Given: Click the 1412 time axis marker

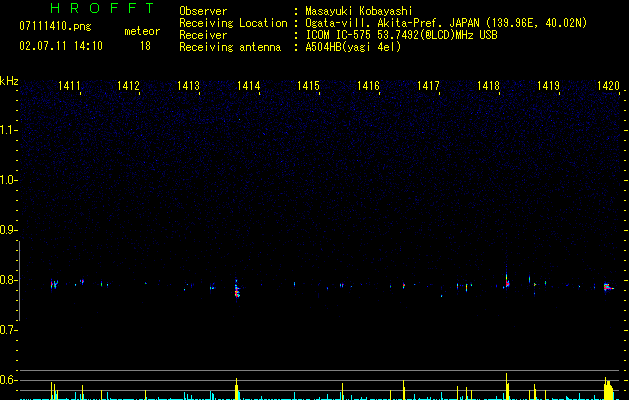Looking at the screenshot, I should pos(128,85).
